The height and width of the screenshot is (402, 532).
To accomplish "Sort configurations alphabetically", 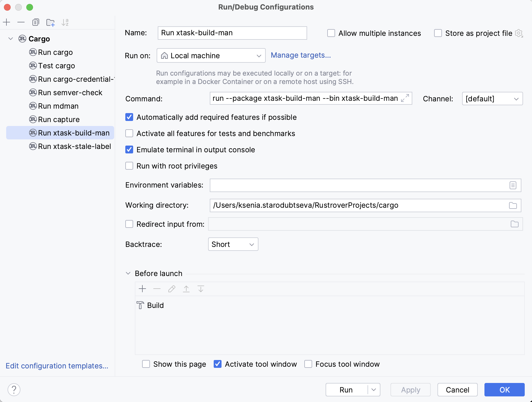I will [x=65, y=22].
